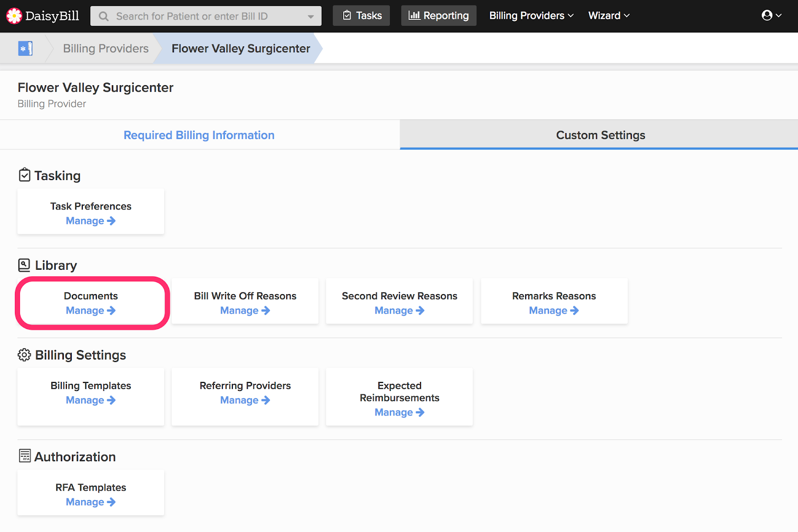Image resolution: width=798 pixels, height=532 pixels.
Task: Expand the Billing Providers navbar menu
Action: click(531, 15)
